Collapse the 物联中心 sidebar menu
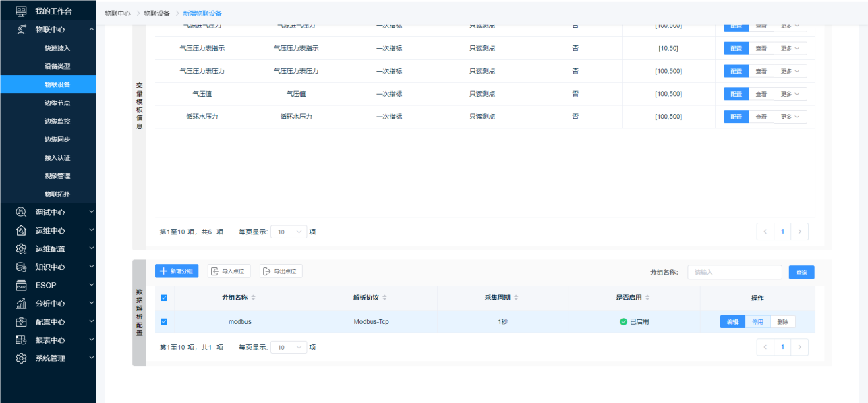The width and height of the screenshot is (868, 403). (x=91, y=29)
